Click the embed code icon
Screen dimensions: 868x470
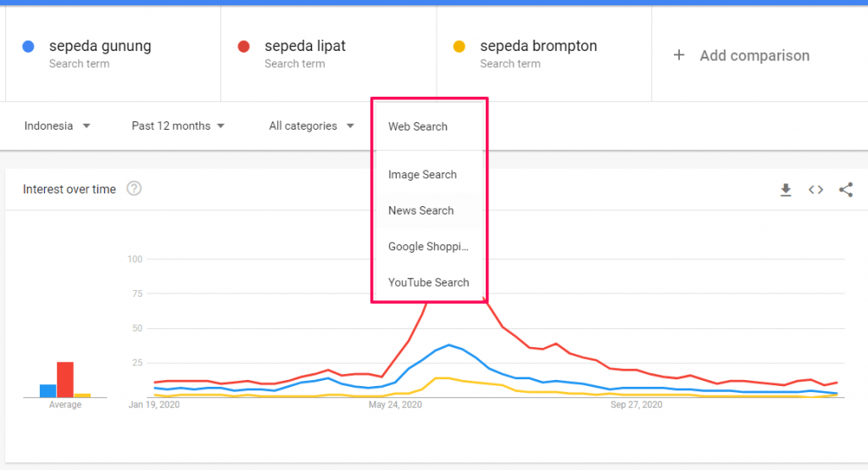tap(815, 190)
